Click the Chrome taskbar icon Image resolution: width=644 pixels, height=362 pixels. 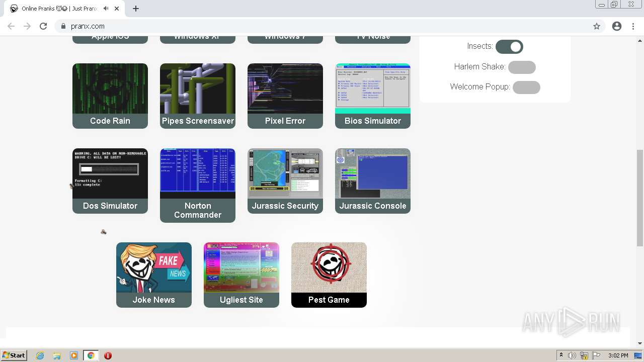click(91, 355)
